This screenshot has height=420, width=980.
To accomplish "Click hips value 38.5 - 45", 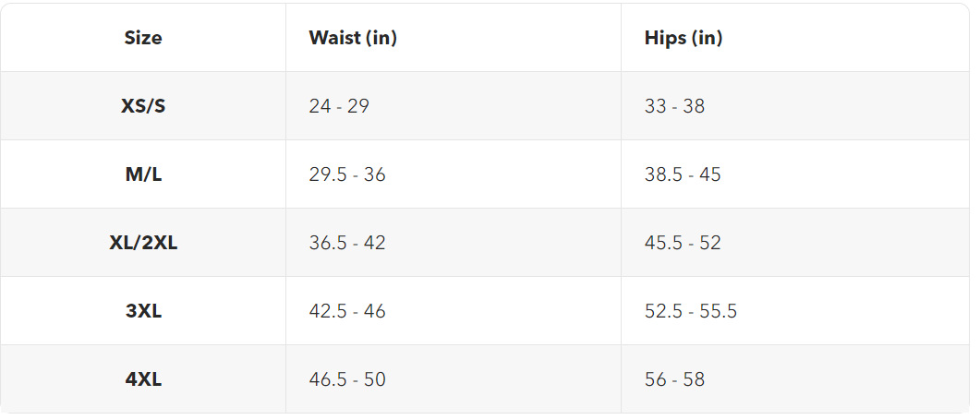I will click(x=683, y=174).
